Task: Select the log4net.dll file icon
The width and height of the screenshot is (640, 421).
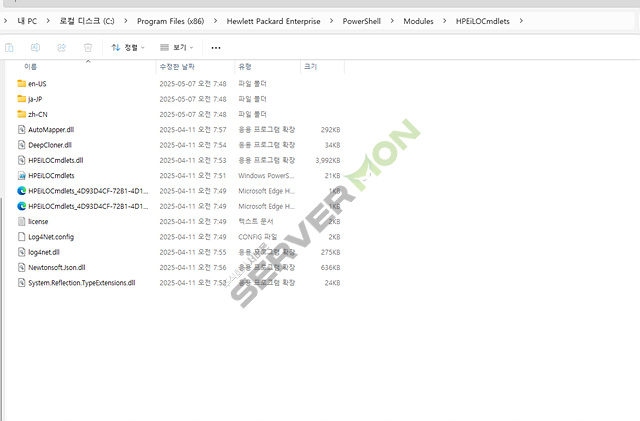Action: click(22, 252)
